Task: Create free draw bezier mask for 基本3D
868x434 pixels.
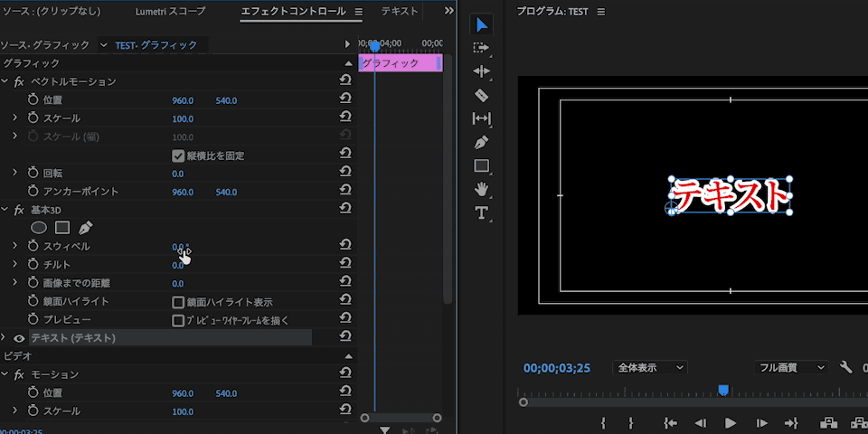Action: click(85, 228)
